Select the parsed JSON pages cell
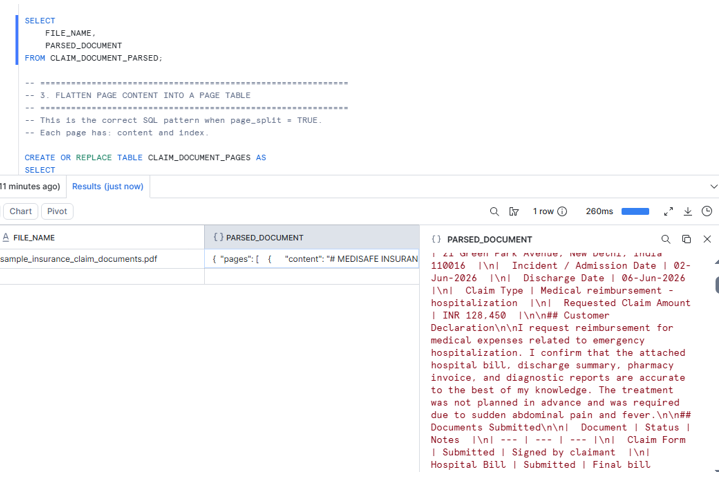This screenshot has width=727, height=478. point(312,259)
